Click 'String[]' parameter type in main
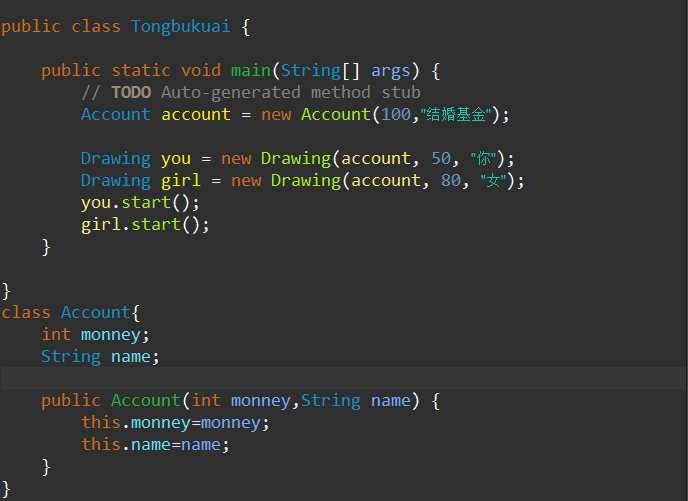Image resolution: width=688 pixels, height=501 pixels. tap(320, 71)
